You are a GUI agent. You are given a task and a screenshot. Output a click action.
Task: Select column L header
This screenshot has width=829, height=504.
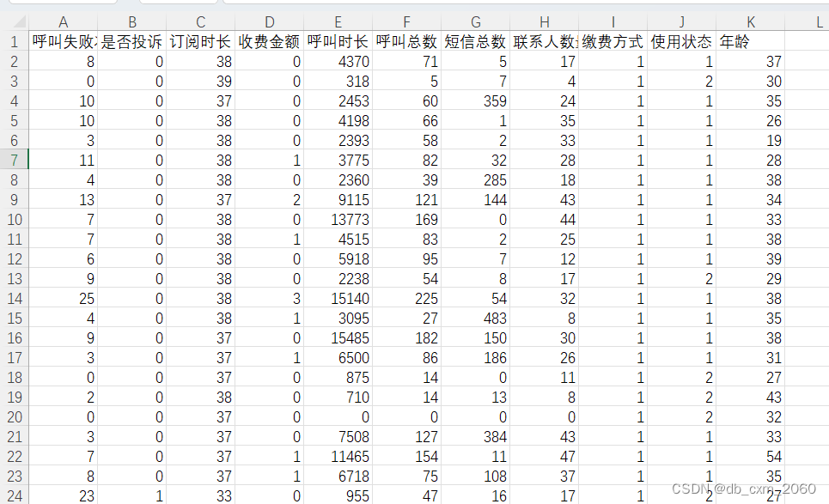click(807, 22)
